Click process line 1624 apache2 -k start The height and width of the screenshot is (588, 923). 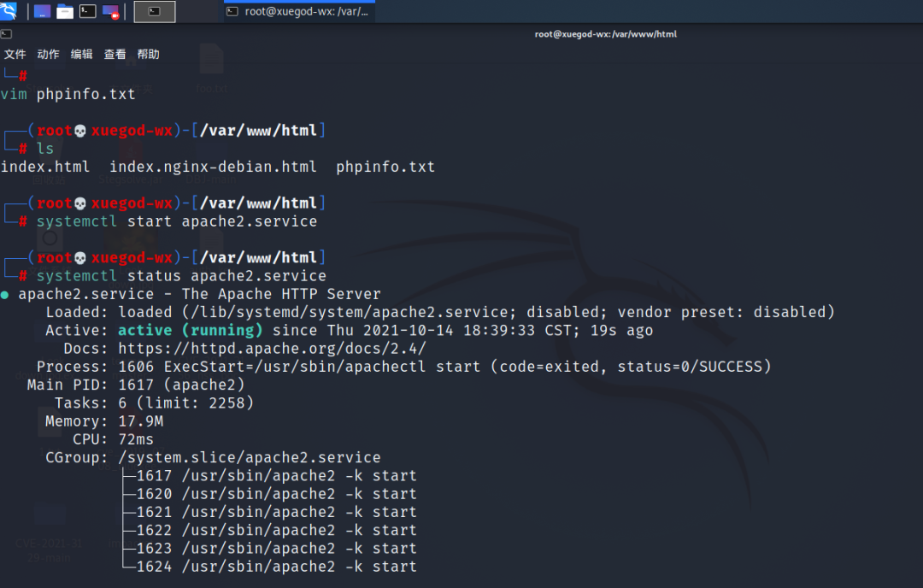(277, 567)
